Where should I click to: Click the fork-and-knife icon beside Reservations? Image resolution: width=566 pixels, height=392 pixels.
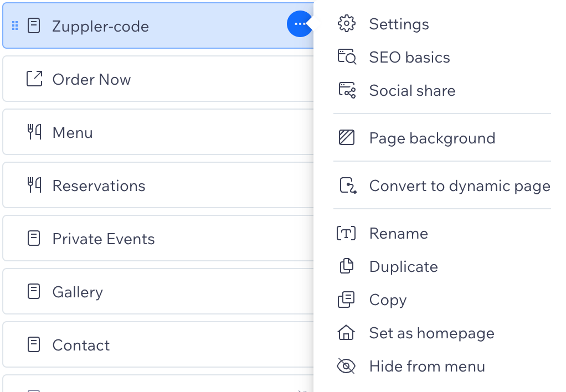pos(34,185)
